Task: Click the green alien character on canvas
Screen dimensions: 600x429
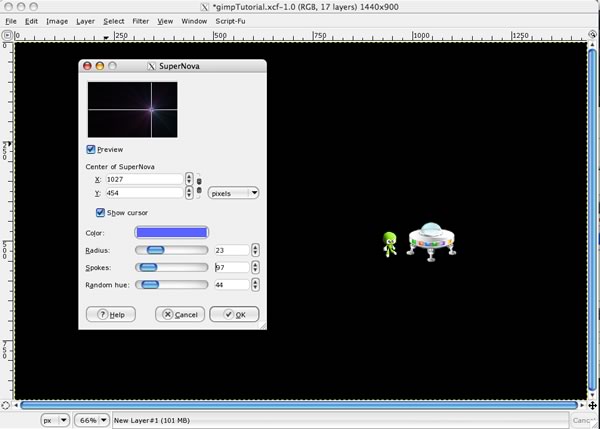Action: (390, 243)
